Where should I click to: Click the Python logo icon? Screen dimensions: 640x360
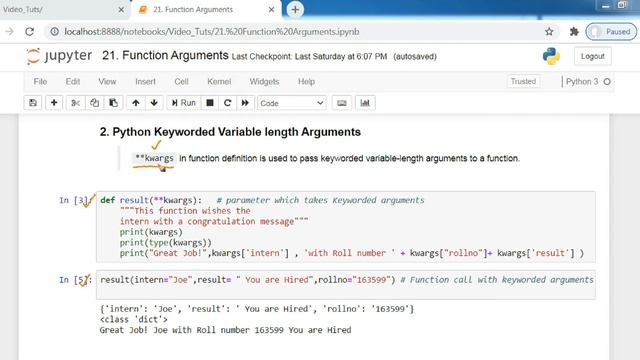tap(551, 56)
